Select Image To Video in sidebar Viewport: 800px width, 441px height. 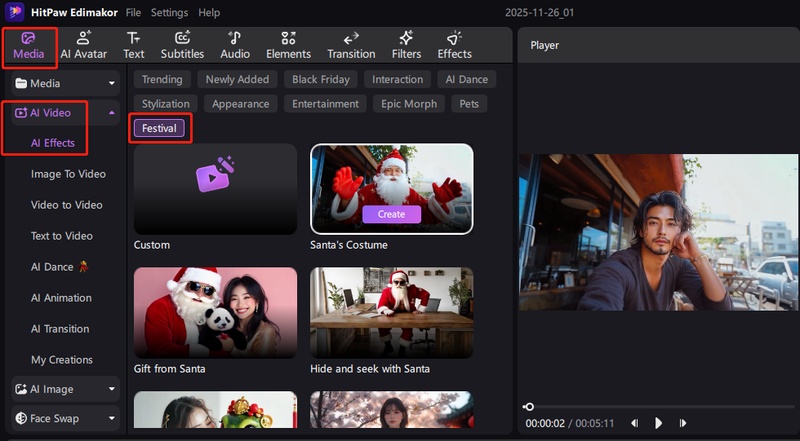(x=68, y=174)
